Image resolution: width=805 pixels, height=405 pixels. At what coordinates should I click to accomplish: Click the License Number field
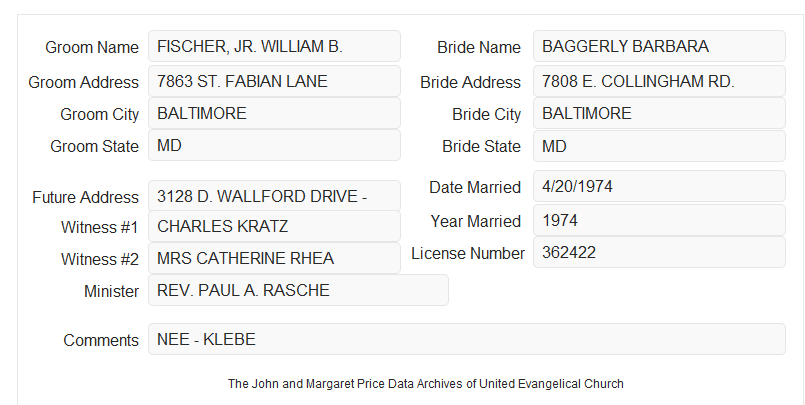[659, 252]
